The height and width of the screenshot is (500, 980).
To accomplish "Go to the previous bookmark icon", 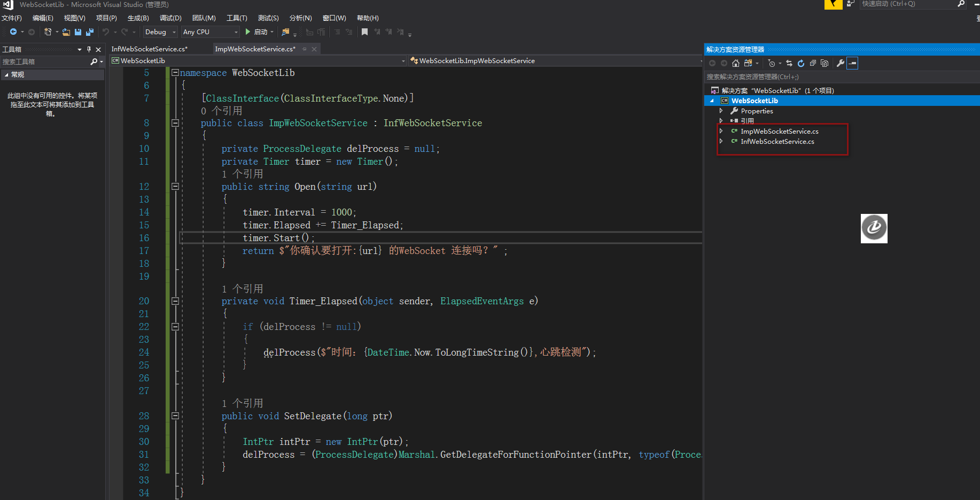I will coord(377,32).
